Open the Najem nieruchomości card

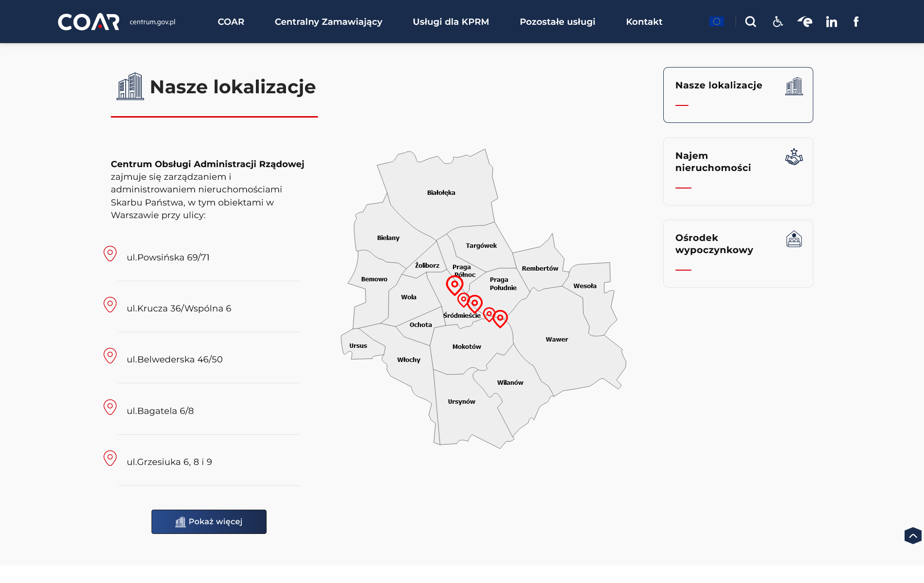[x=738, y=171]
